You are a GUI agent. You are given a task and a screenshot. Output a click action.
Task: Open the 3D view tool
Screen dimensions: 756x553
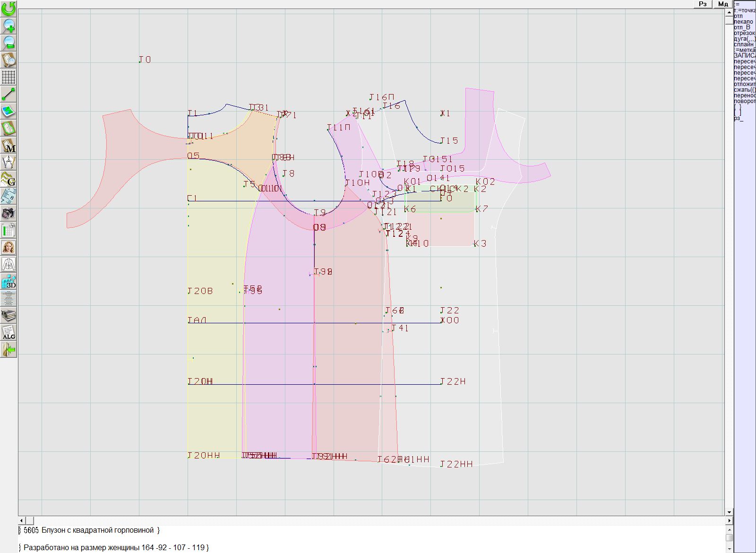point(9,281)
